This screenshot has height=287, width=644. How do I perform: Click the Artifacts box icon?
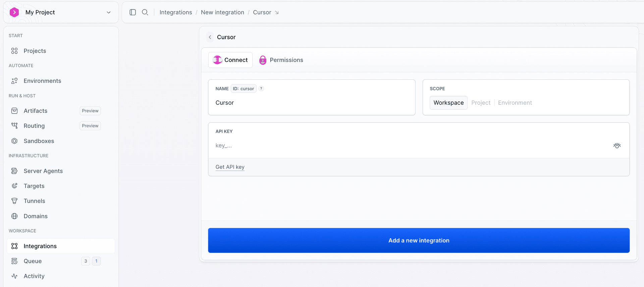coord(14,111)
